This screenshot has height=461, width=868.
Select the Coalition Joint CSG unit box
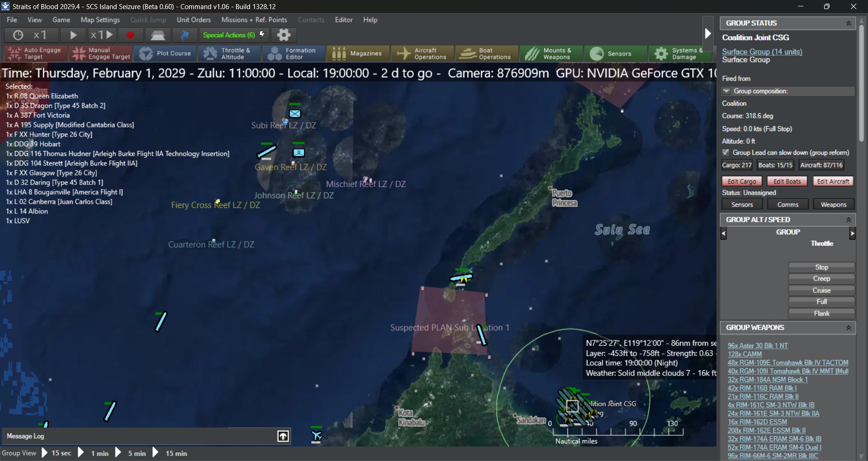click(572, 406)
